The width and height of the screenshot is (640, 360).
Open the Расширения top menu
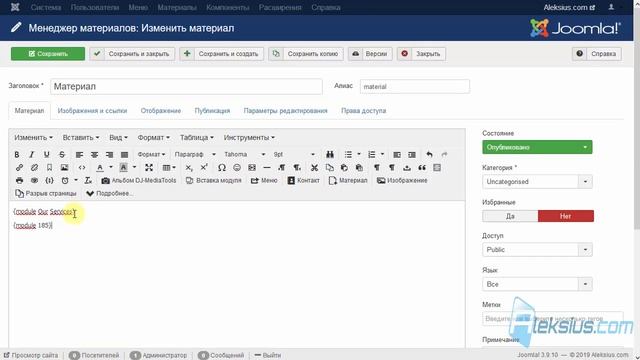280,7
